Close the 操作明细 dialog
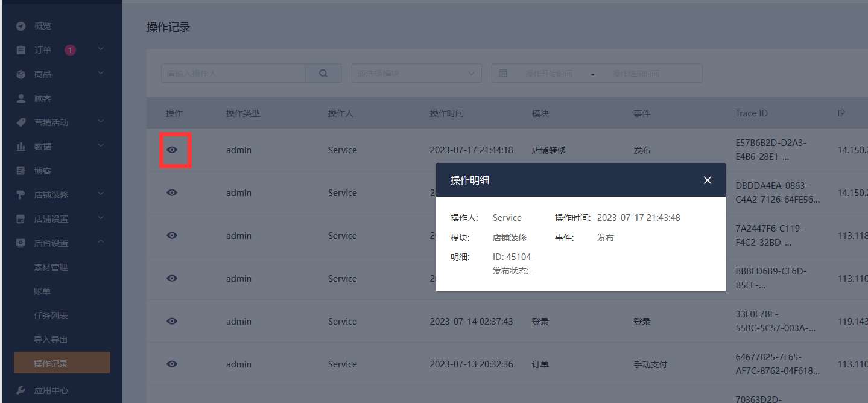This screenshot has height=403, width=868. 708,180
